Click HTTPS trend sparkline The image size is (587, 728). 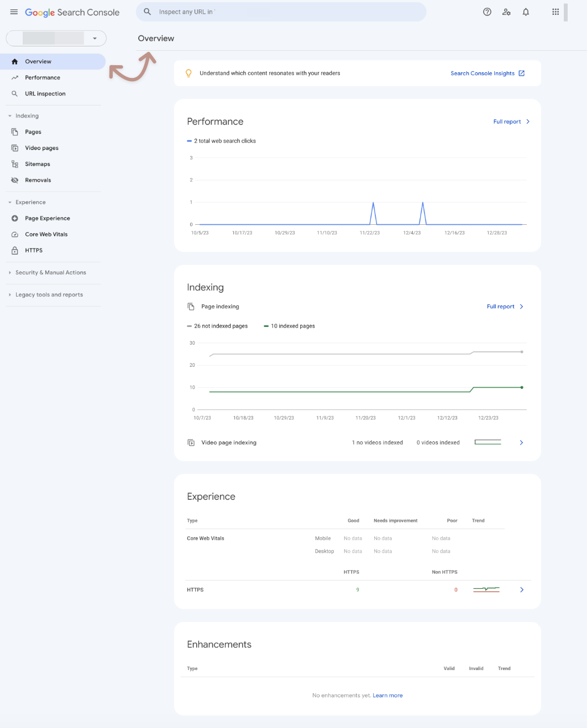click(x=486, y=589)
